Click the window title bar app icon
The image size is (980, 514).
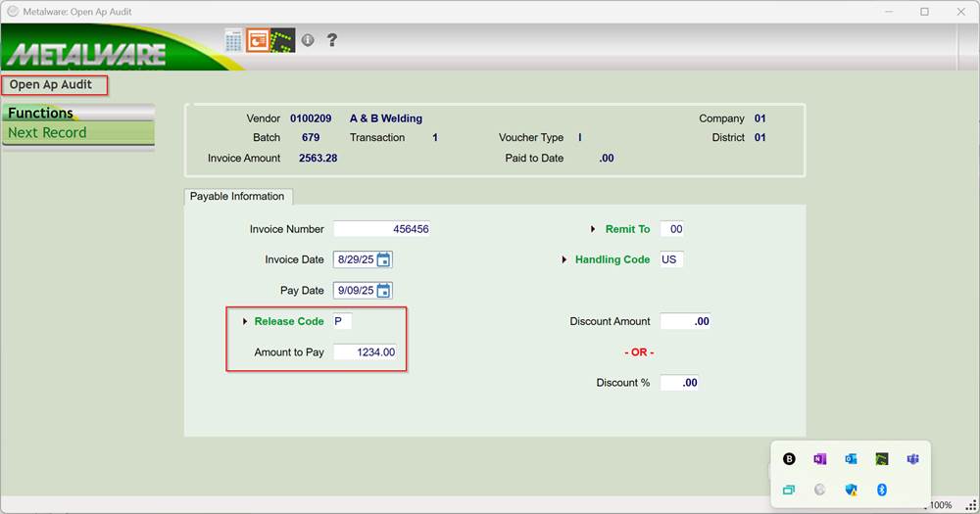(x=13, y=11)
